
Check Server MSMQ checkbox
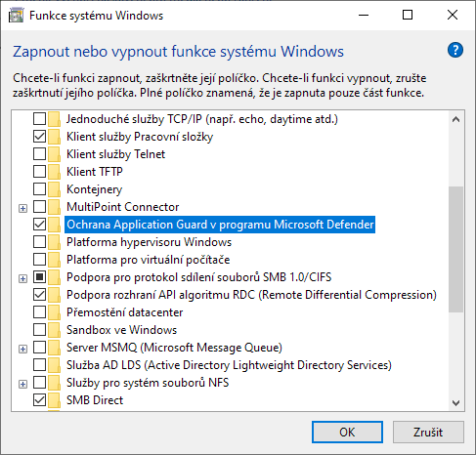click(39, 348)
